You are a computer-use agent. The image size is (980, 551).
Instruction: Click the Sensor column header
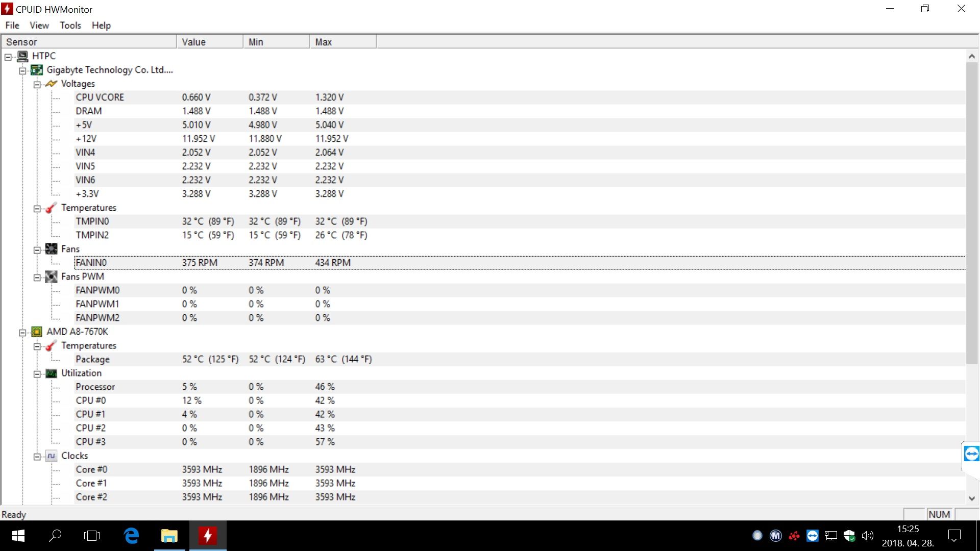[x=89, y=42]
